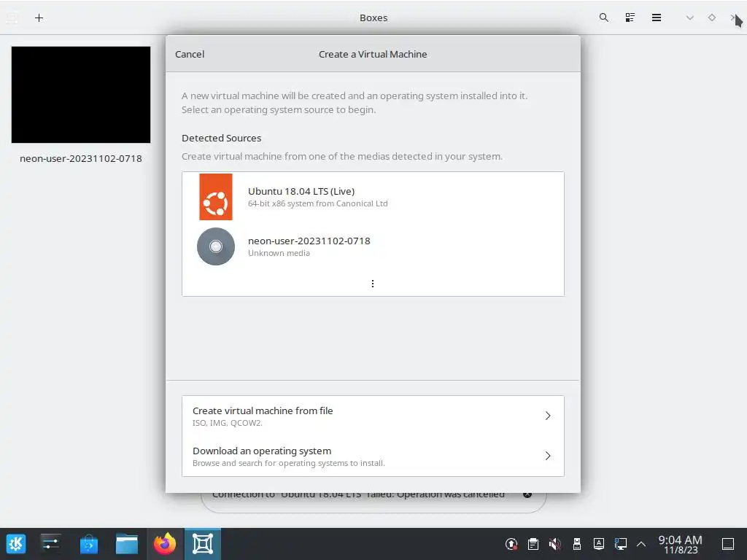747x560 pixels.
Task: Click the muted volume tray icon
Action: [x=555, y=544]
